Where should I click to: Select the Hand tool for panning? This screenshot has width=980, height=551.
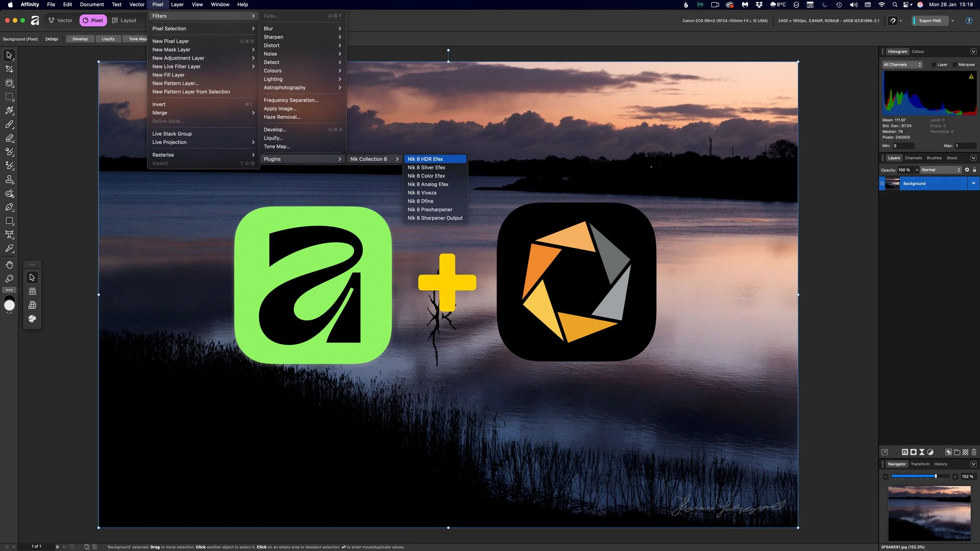(9, 264)
